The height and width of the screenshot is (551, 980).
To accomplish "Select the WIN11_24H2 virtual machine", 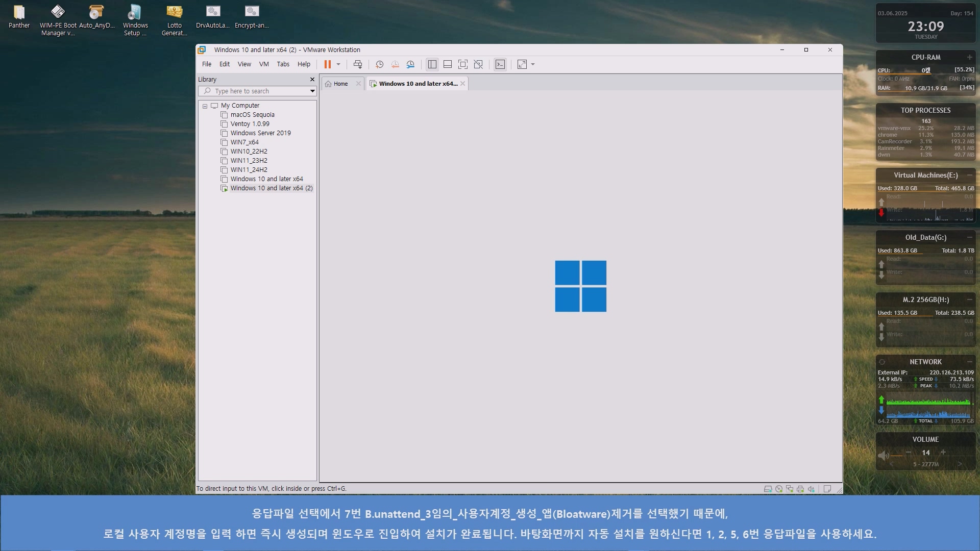I will (x=249, y=170).
